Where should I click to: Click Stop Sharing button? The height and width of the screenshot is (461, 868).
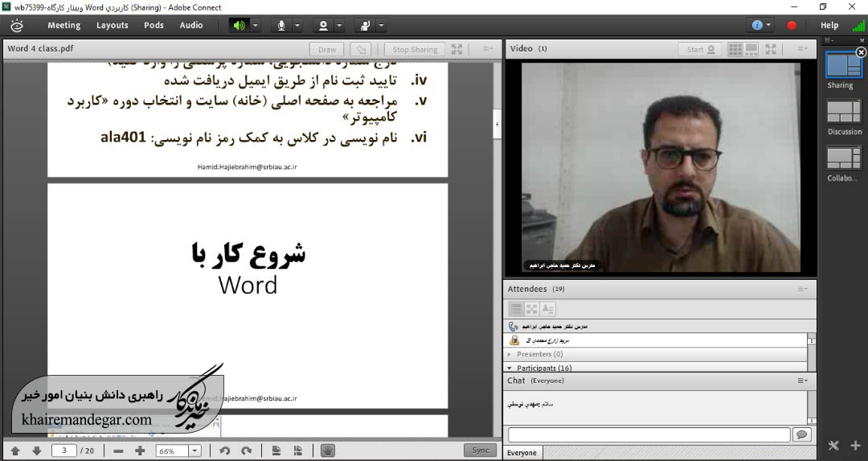tap(415, 49)
